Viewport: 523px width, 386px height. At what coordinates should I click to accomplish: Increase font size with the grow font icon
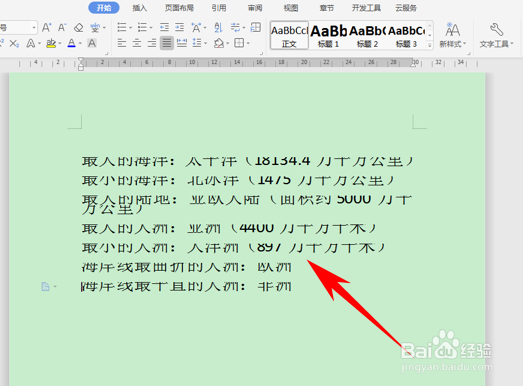click(x=47, y=27)
